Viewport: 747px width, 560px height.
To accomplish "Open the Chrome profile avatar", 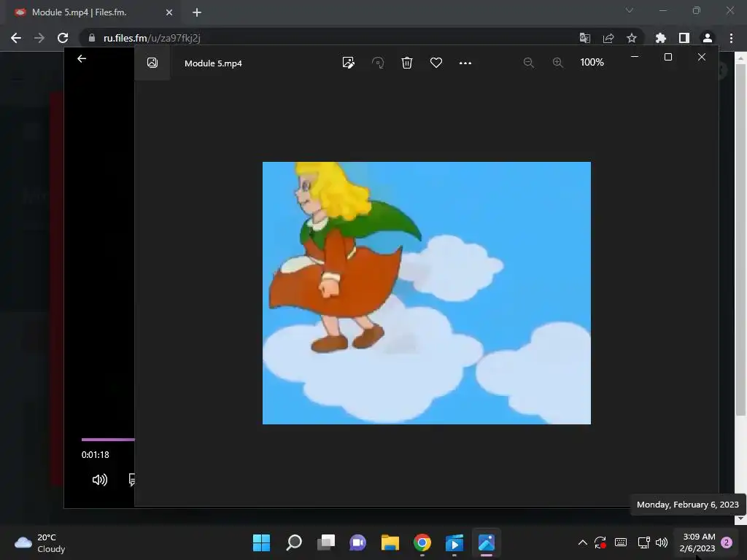I will point(708,38).
